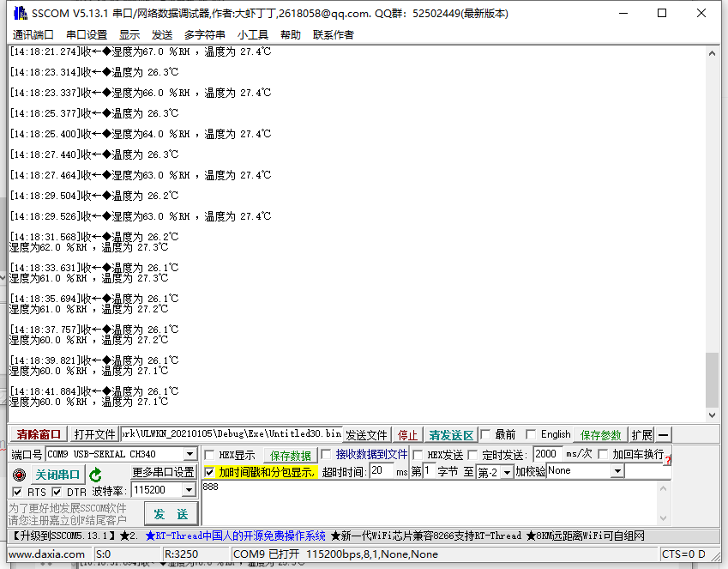This screenshot has width=728, height=569.
Task: Click the 保存参数 save parameters button
Action: [601, 435]
